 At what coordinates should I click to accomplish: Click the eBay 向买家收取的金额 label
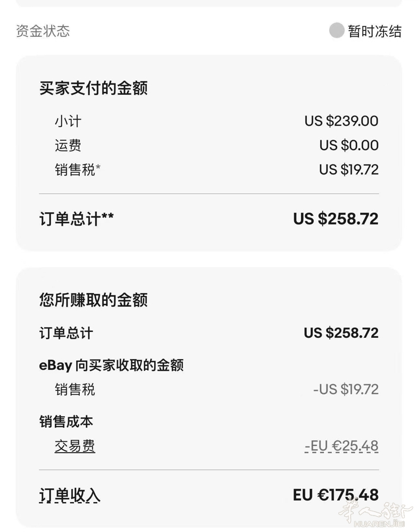[x=111, y=365]
